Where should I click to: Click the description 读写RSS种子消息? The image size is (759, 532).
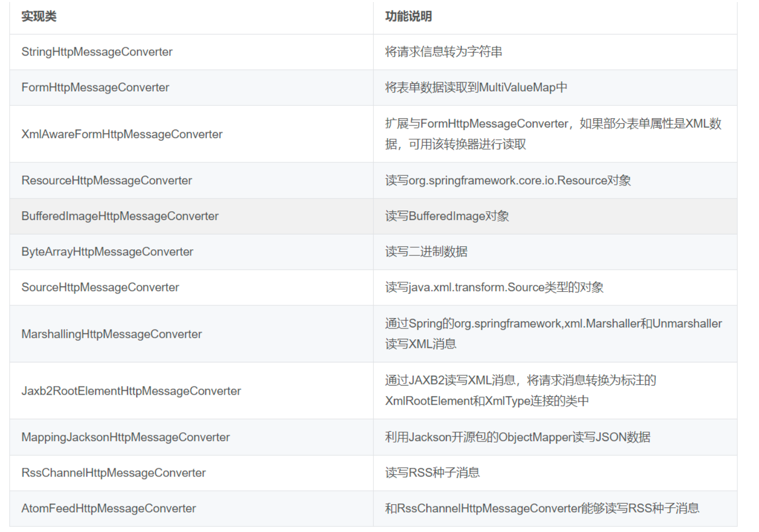point(432,473)
